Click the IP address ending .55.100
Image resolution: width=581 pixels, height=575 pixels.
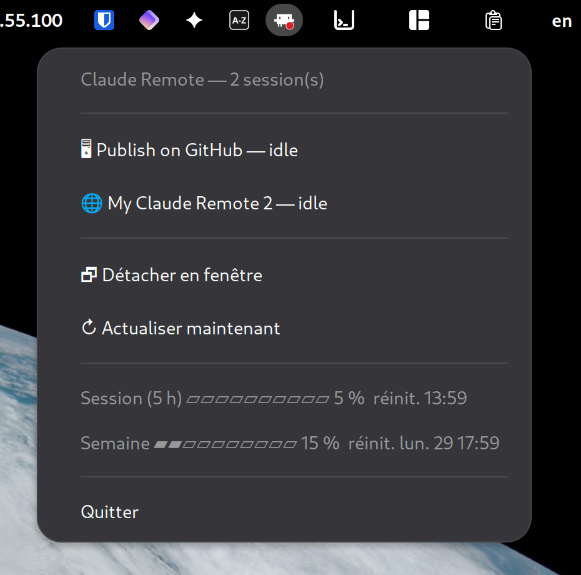(x=31, y=21)
